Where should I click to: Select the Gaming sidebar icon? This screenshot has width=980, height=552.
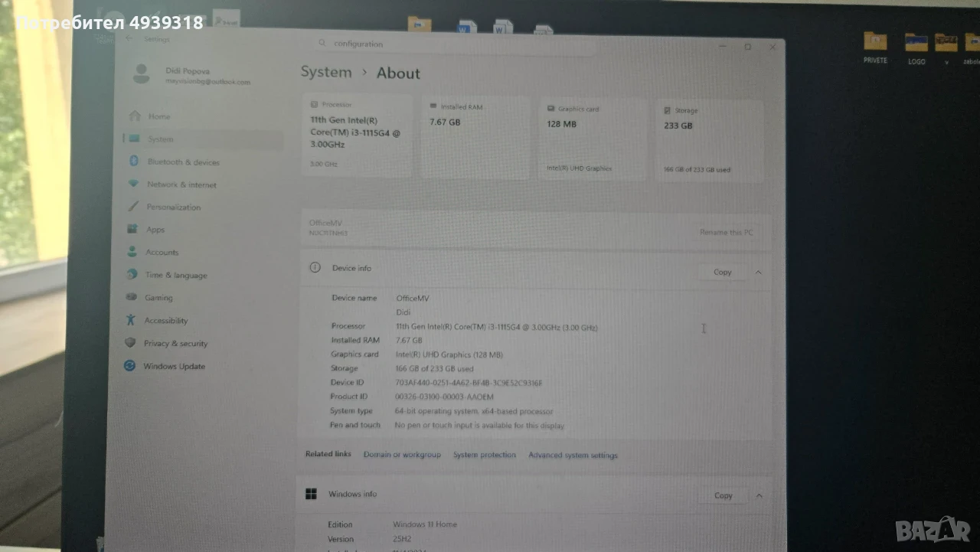[132, 298]
